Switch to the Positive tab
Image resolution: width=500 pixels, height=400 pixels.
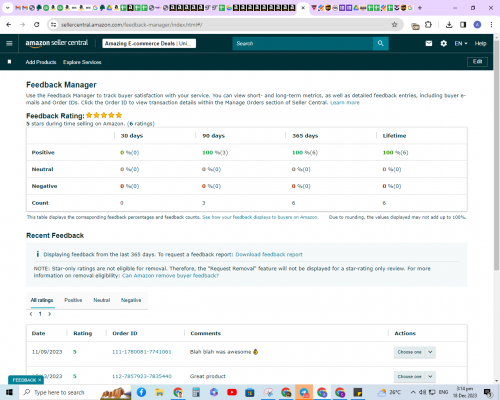point(73,300)
